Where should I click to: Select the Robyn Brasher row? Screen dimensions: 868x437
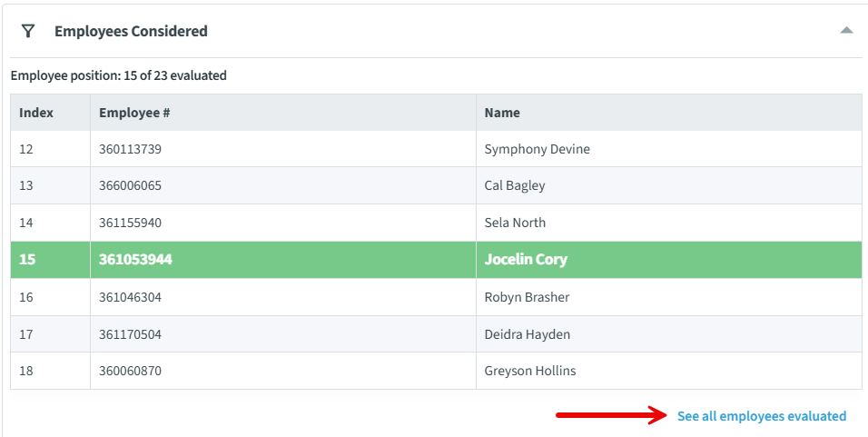pos(436,297)
